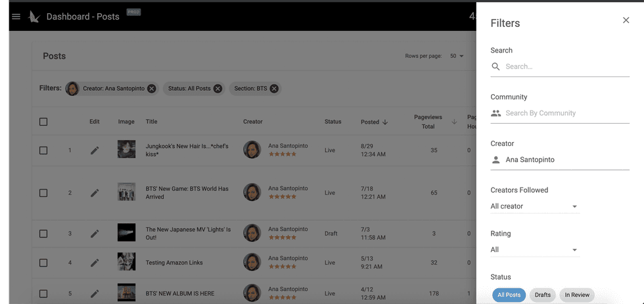Check the box for row 1
The height and width of the screenshot is (304, 644).
pyautogui.click(x=43, y=151)
